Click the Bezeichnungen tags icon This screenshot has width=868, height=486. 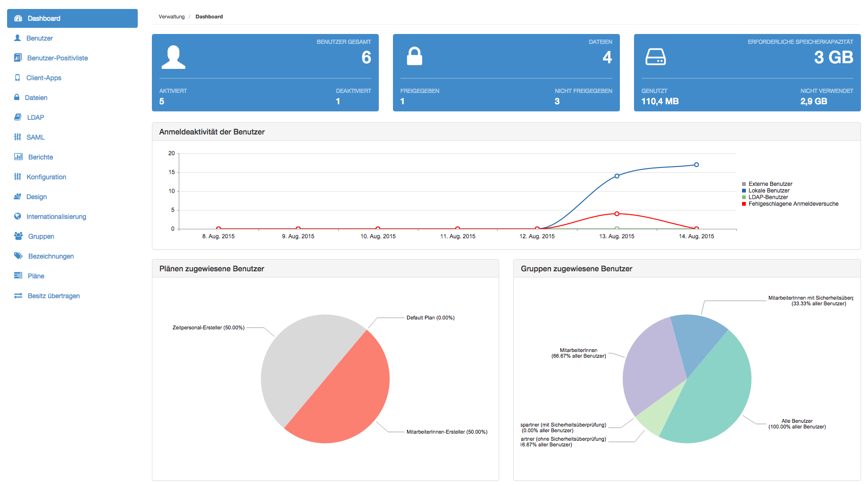pyautogui.click(x=18, y=256)
